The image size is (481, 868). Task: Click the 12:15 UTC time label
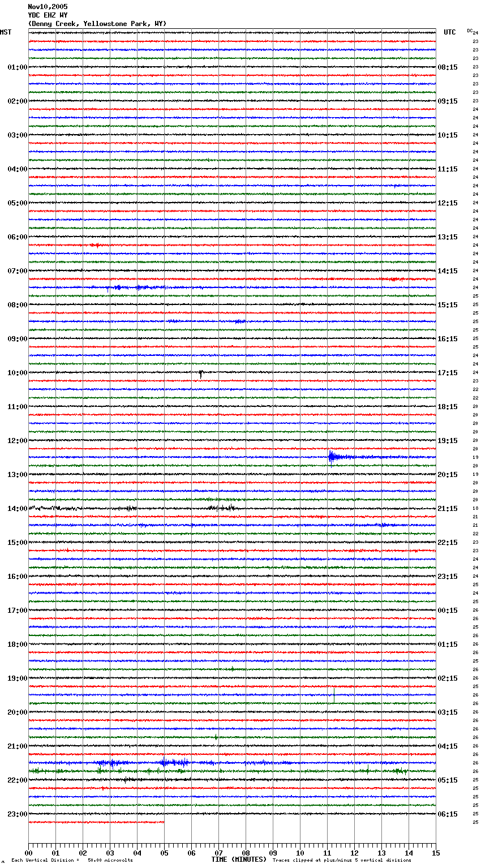pyautogui.click(x=448, y=203)
